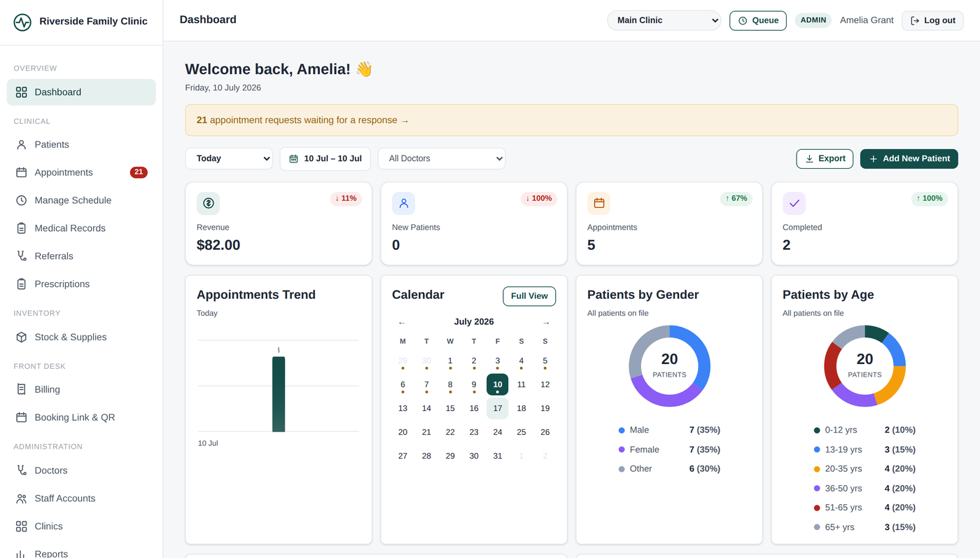Click the Queue button in the header
Viewport: 980px width, 558px height.
point(758,20)
